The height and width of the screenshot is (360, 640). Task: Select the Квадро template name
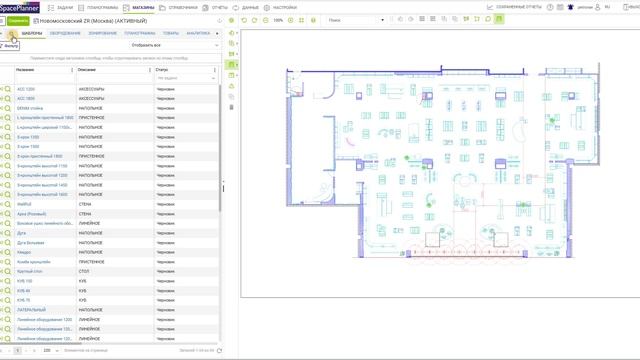[24, 252]
